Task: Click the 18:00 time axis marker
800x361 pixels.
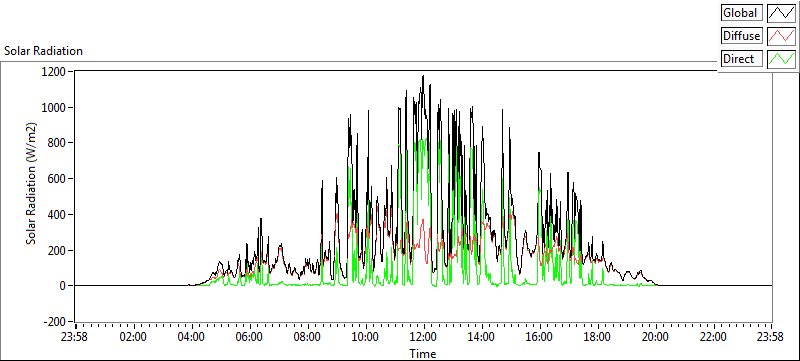Action: (x=597, y=338)
